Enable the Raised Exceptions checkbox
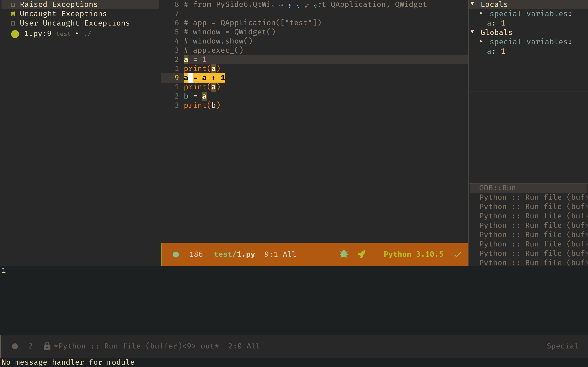Screen dimensions: 588x367 tap(13, 4)
